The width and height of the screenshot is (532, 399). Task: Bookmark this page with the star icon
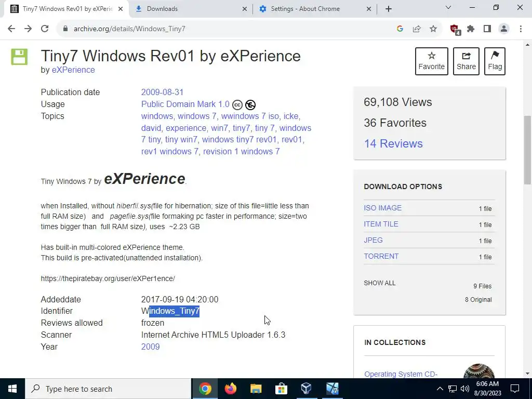tap(433, 29)
